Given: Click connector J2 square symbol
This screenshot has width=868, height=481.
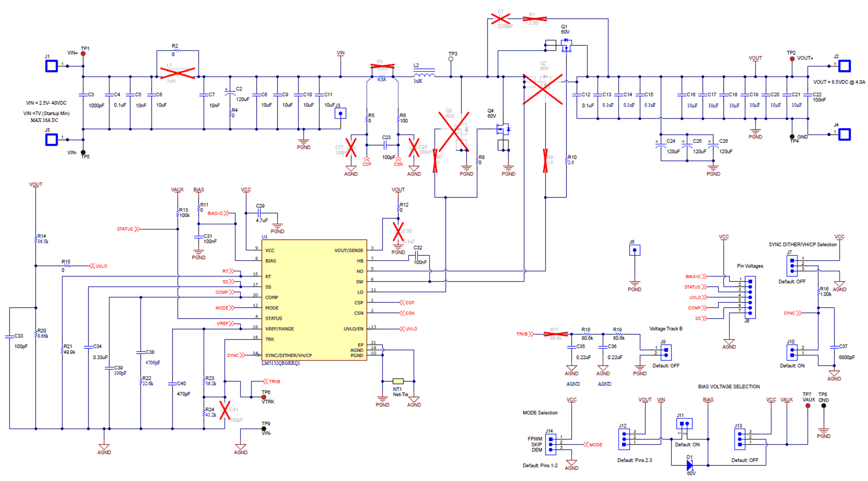Looking at the screenshot, I should [x=844, y=66].
